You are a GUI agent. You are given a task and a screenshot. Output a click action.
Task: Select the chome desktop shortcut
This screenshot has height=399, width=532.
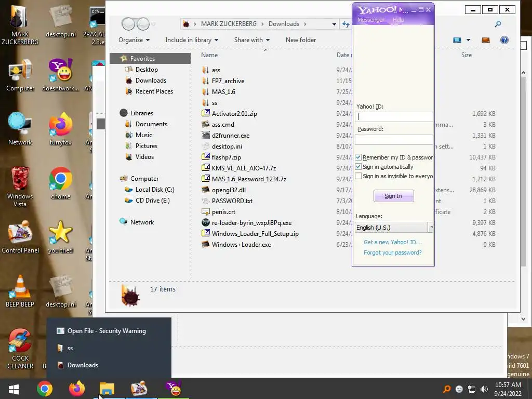click(60, 183)
